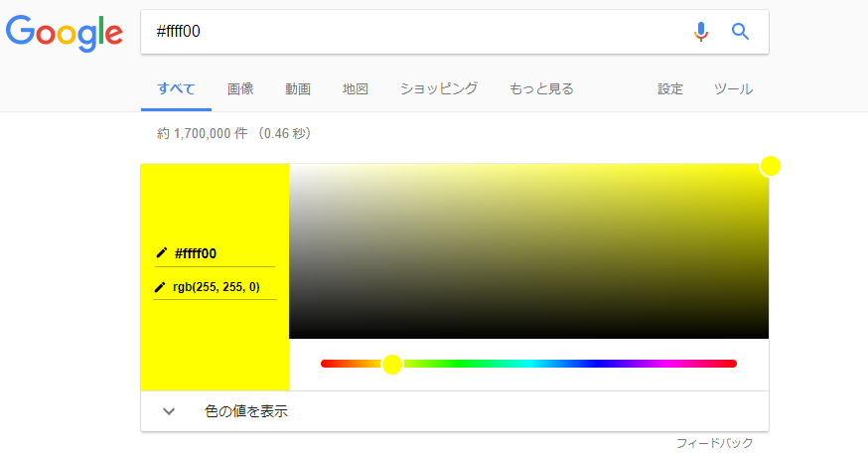The image size is (868, 459).
Task: Click the solid yellow color preview swatch
Action: [215, 277]
